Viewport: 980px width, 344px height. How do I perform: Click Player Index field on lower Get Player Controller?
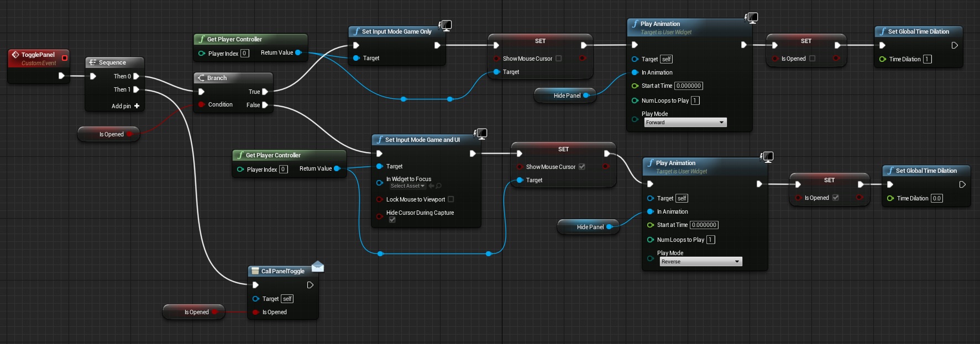coord(284,170)
